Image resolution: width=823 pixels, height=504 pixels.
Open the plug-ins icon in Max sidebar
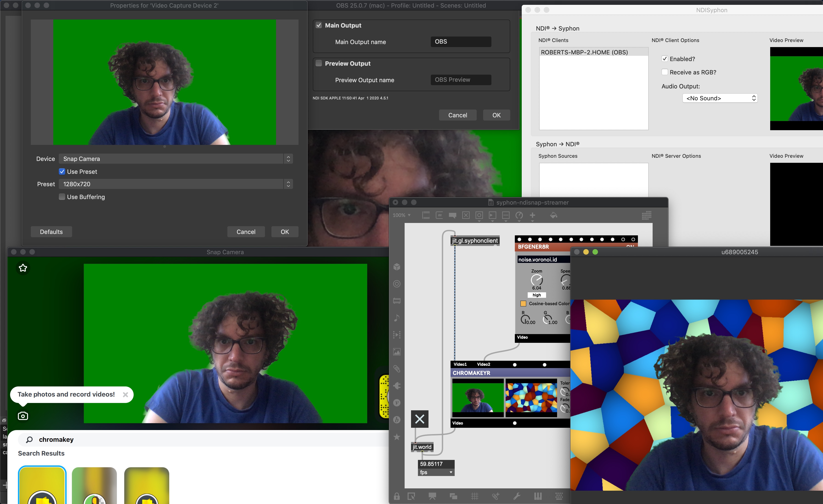(397, 386)
